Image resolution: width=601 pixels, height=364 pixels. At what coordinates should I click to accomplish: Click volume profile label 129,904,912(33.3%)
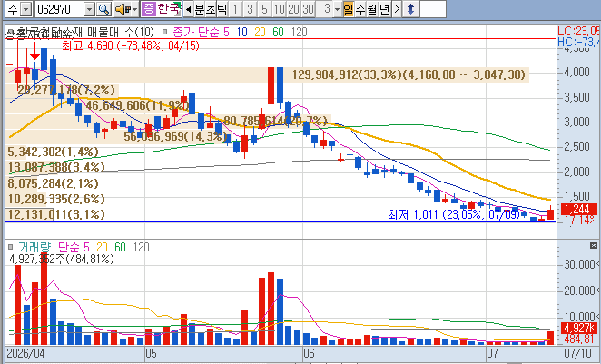point(347,74)
